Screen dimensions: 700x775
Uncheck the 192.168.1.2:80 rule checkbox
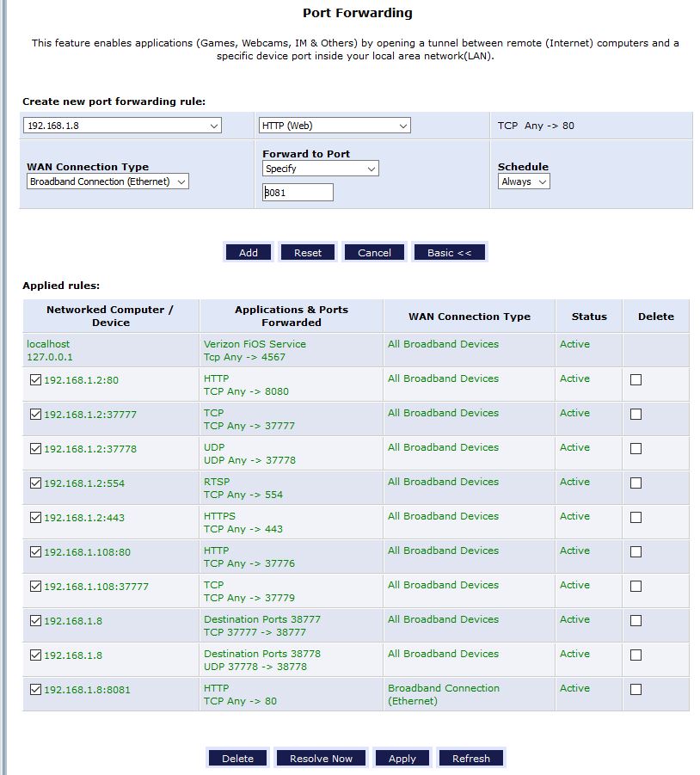pos(35,379)
